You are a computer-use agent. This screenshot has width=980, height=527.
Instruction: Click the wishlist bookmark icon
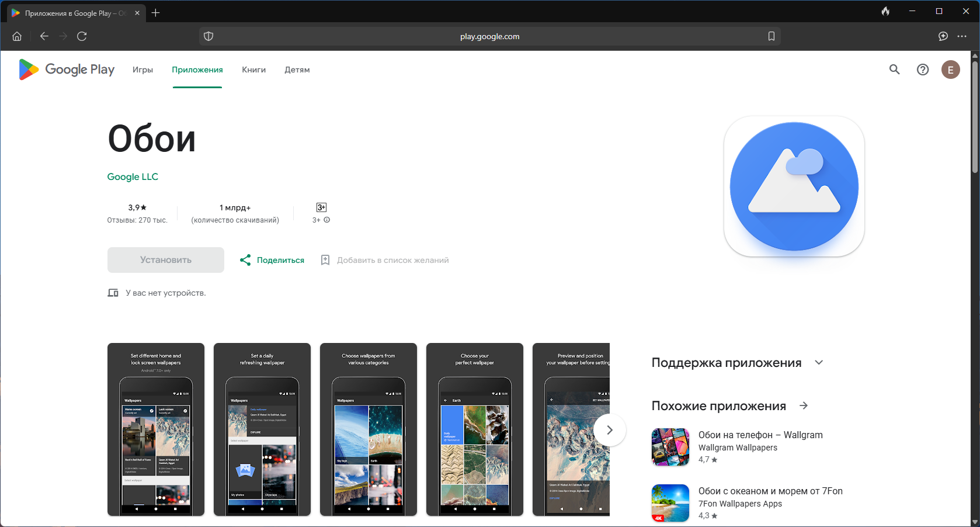[325, 260]
